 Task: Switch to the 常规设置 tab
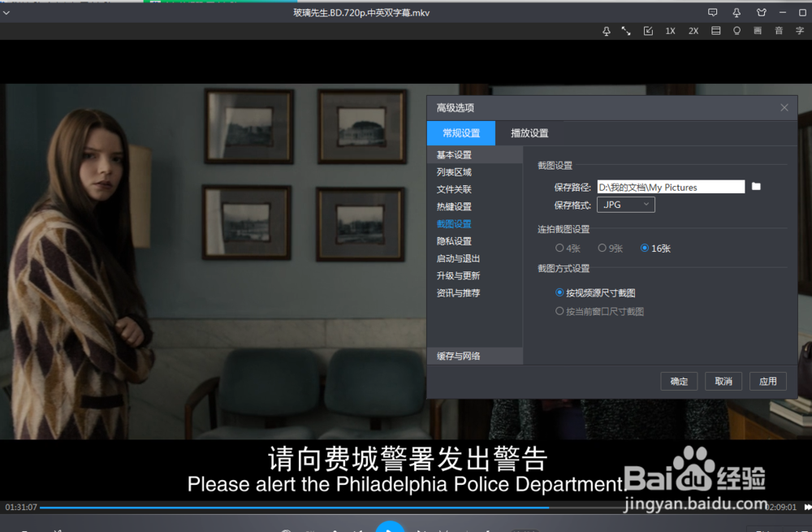(461, 133)
